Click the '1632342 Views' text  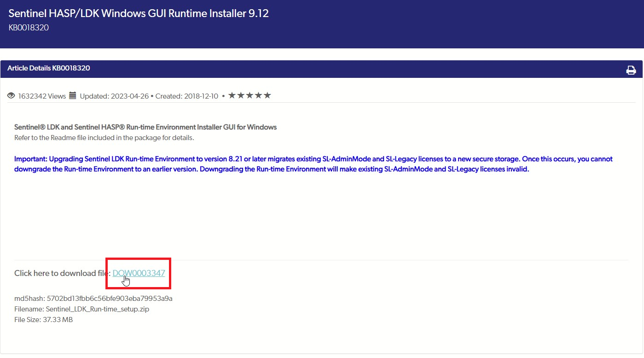click(42, 96)
